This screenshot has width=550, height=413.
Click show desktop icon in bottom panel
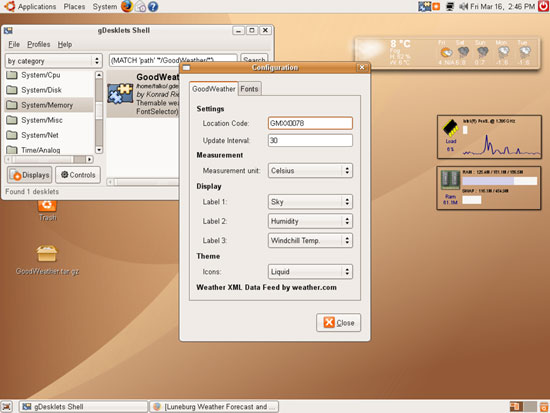(7, 407)
